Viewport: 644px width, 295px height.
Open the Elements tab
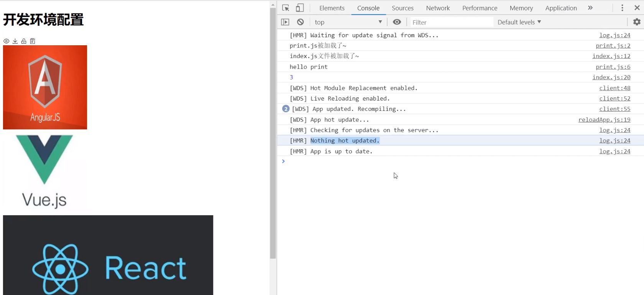(332, 8)
